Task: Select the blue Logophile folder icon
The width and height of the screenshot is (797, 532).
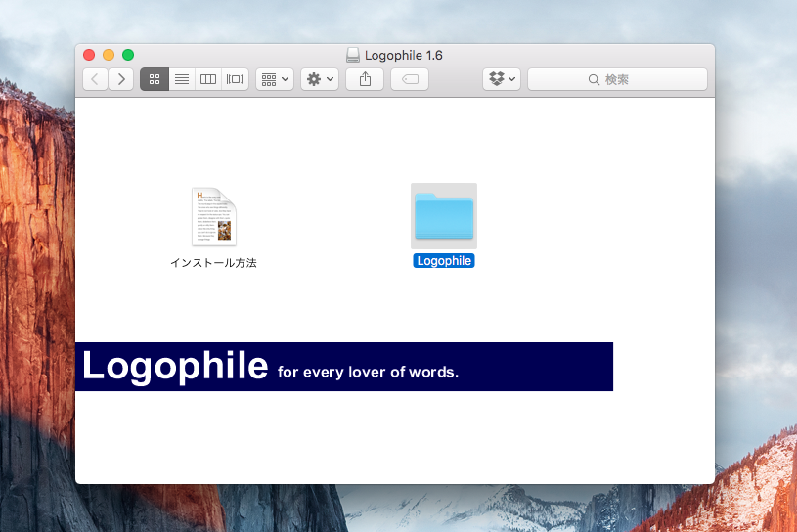Action: point(443,215)
